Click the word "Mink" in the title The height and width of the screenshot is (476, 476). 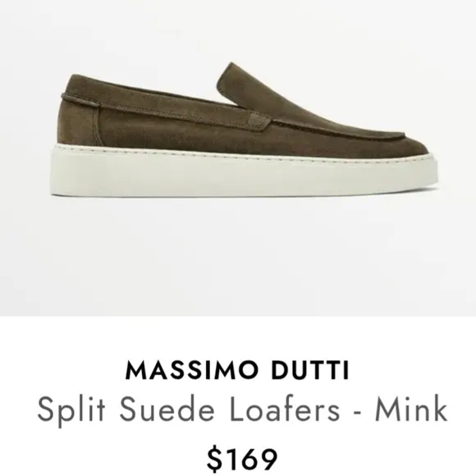tap(411, 409)
